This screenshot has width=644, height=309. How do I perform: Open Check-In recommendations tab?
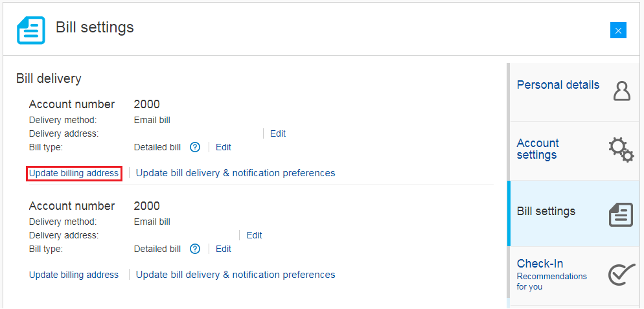552,274
